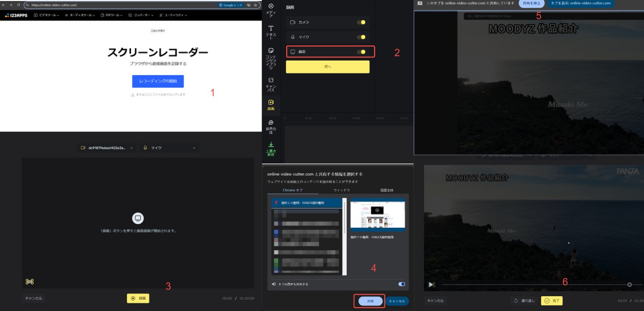
Task: Click the Google レンズ button
Action: [x=231, y=5]
